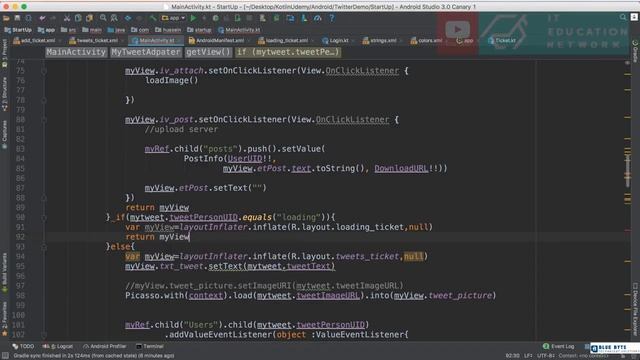The width and height of the screenshot is (640, 360).
Task: Click the LF line separator in status bar
Action: tap(528, 356)
